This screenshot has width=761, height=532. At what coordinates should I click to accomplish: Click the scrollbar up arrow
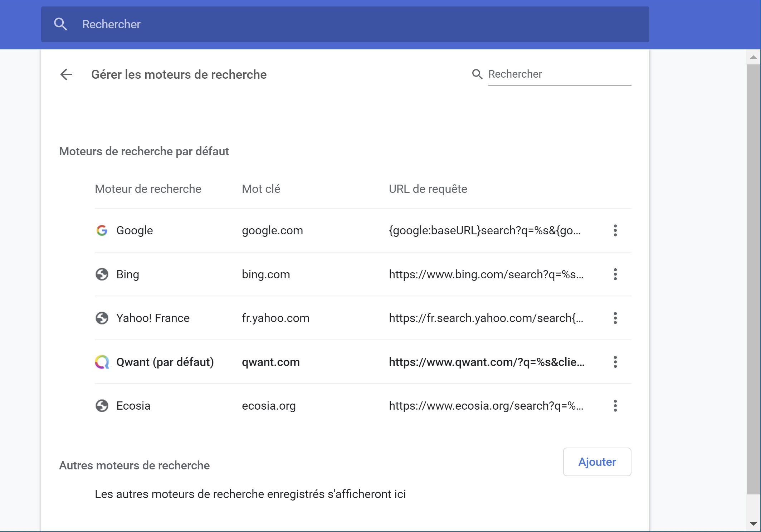pos(753,57)
